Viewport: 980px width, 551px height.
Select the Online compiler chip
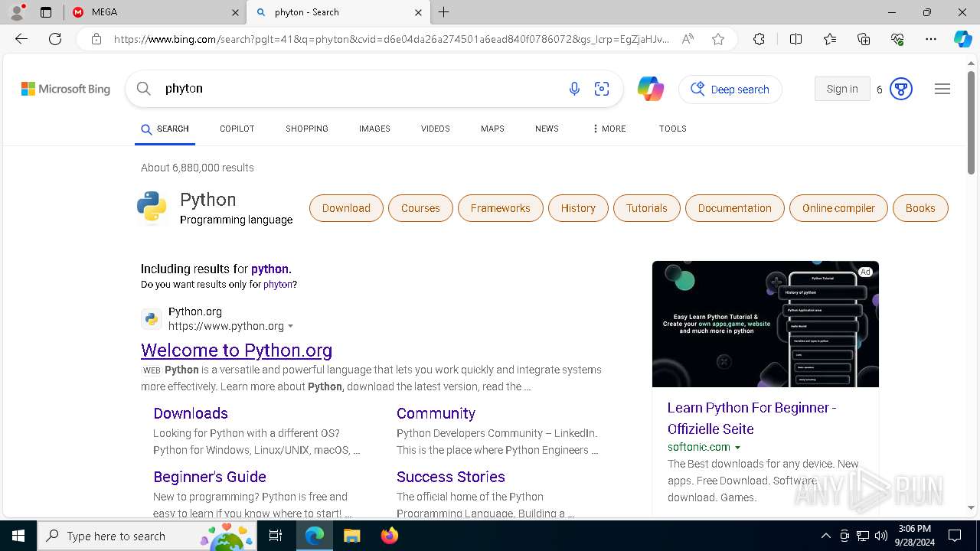838,208
